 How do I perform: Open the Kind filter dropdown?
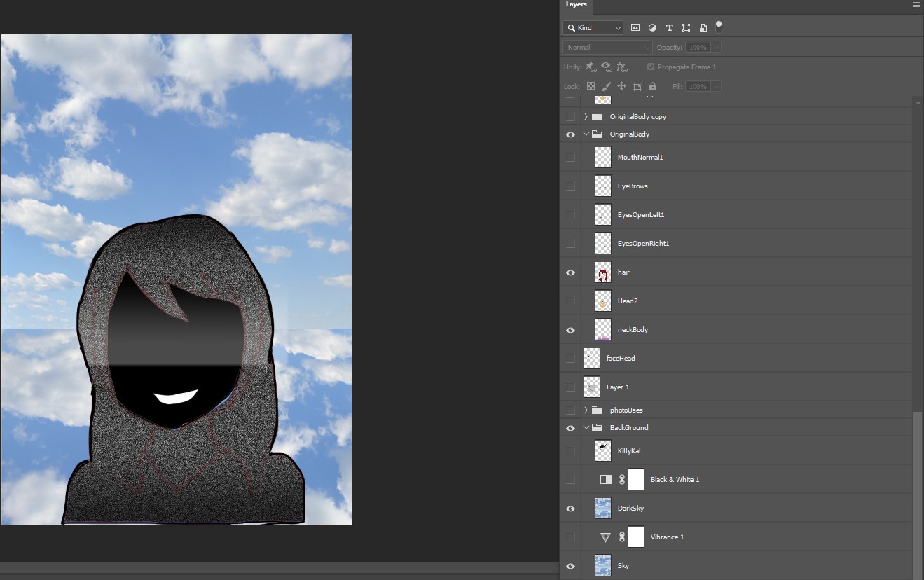592,28
